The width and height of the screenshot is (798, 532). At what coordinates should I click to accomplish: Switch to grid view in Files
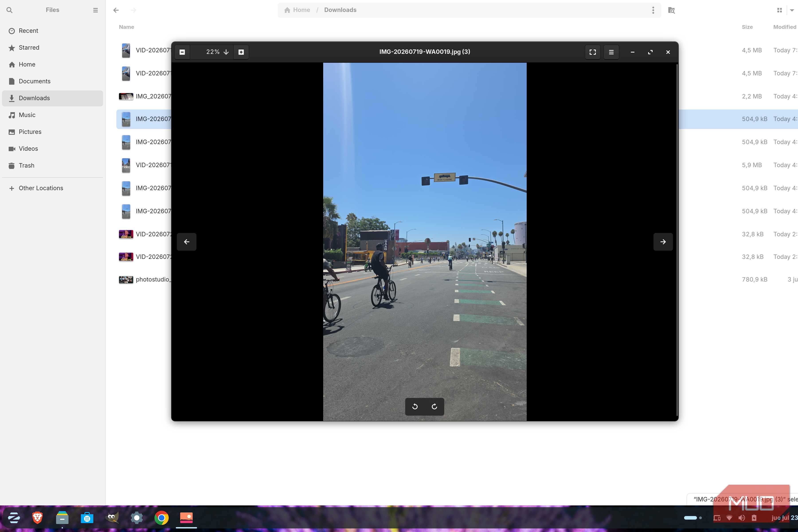point(779,10)
